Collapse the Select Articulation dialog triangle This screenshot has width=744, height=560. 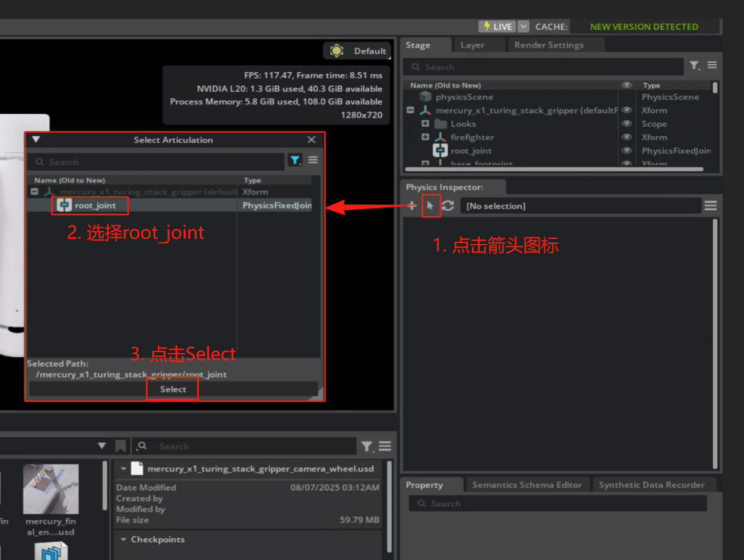[x=36, y=140]
